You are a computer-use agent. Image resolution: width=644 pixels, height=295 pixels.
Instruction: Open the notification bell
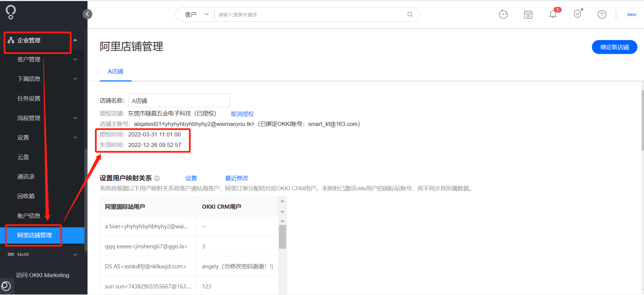click(x=553, y=14)
